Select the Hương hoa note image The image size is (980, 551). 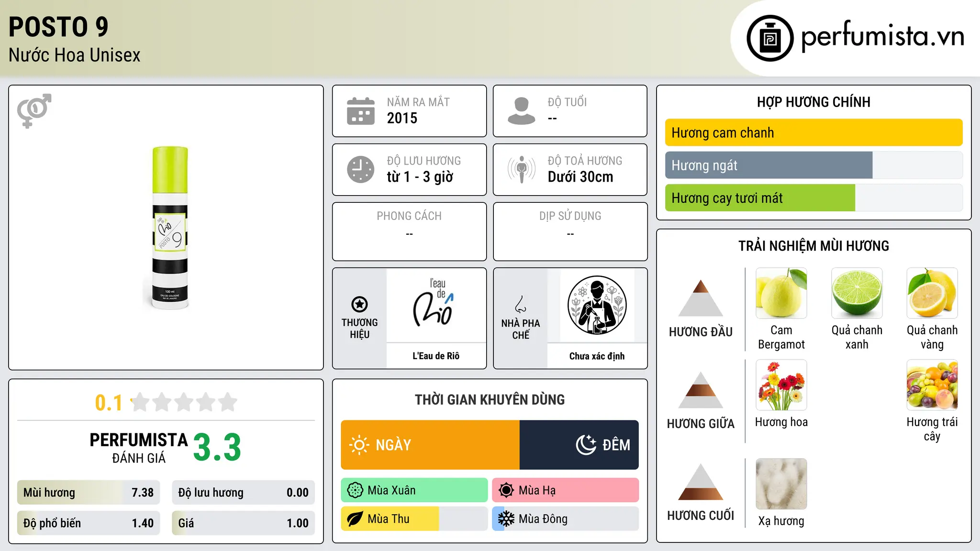781,385
